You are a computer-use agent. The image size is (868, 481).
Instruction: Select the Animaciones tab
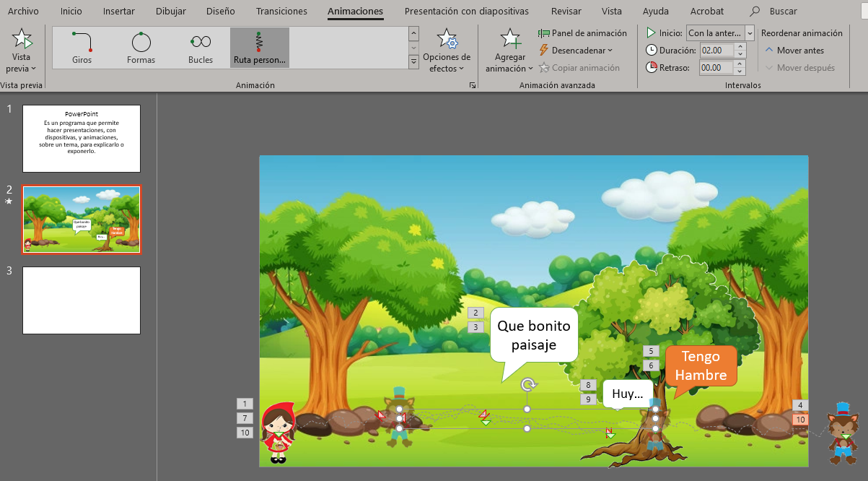[355, 12]
